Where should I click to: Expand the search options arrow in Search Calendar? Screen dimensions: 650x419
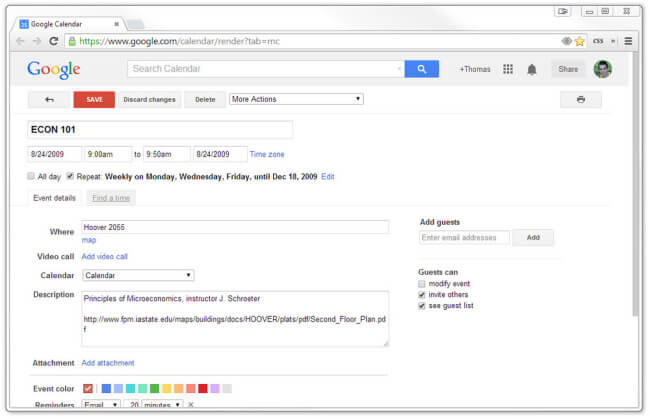tap(399, 69)
